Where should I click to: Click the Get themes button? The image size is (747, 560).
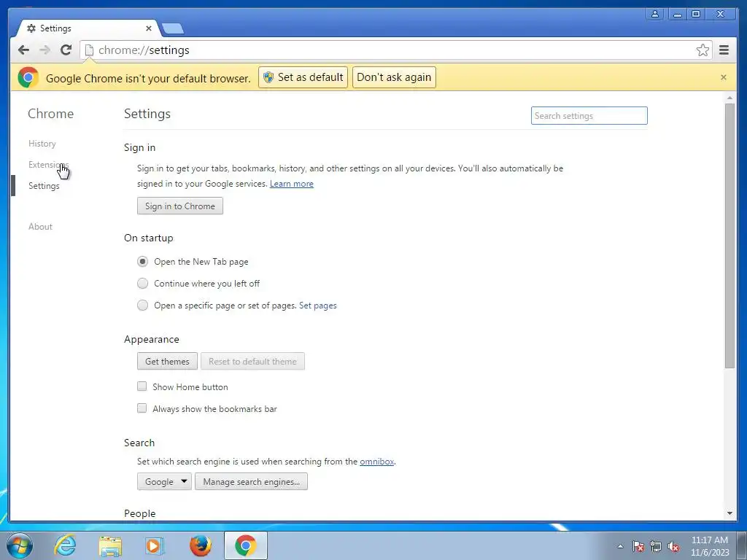(x=167, y=362)
